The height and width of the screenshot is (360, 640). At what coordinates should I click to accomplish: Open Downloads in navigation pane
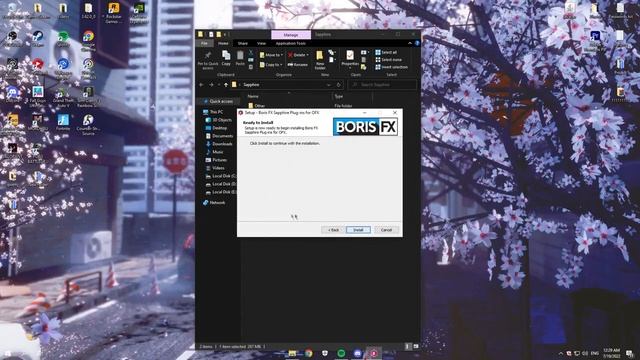point(219,144)
